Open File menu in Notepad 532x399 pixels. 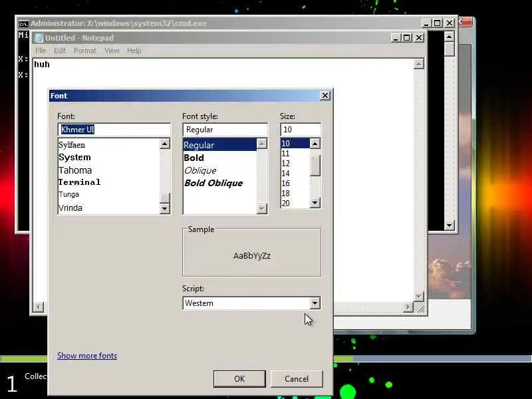pyautogui.click(x=41, y=51)
